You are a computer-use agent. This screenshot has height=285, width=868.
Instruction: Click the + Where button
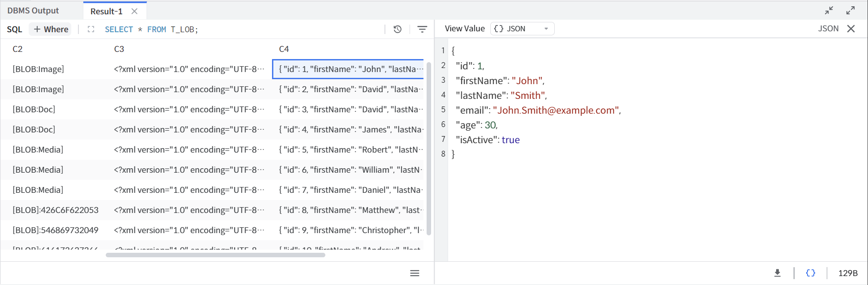point(51,30)
